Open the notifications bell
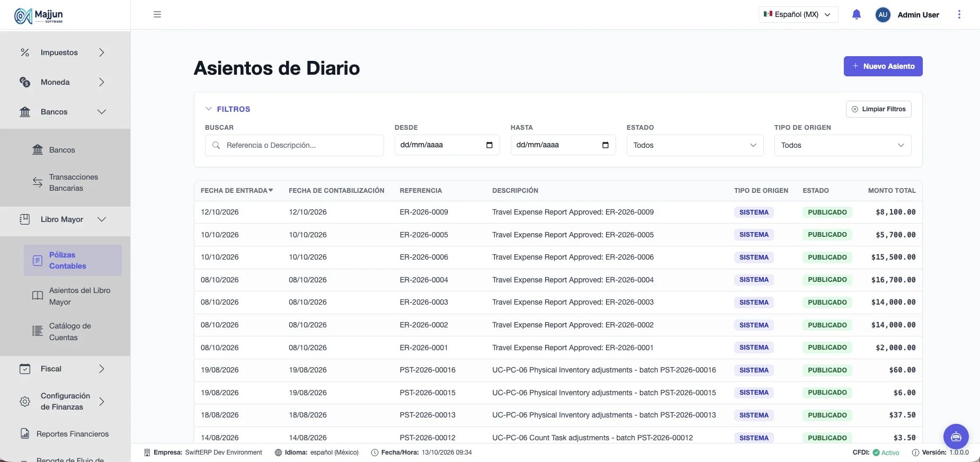This screenshot has height=462, width=980. pyautogui.click(x=857, y=14)
